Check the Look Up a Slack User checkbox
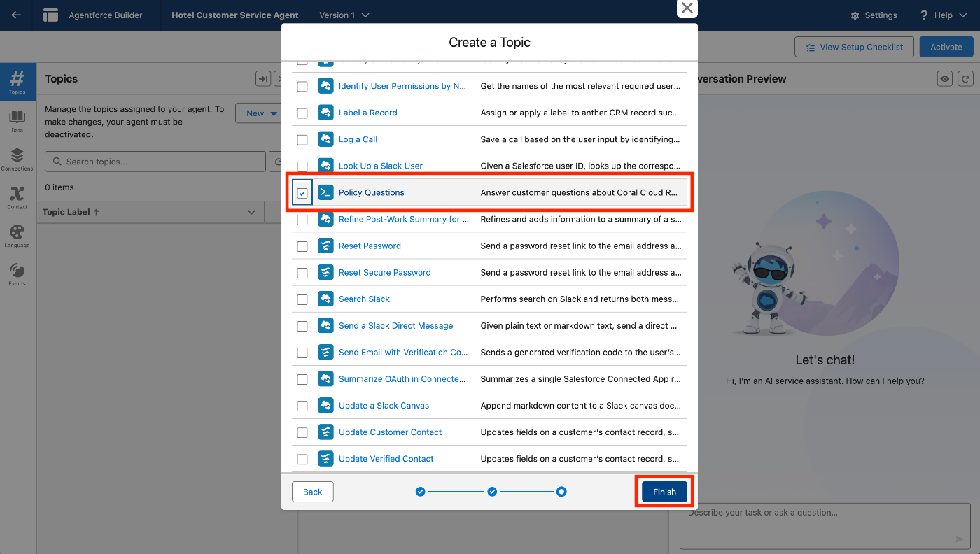Viewport: 980px width, 554px height. (302, 166)
